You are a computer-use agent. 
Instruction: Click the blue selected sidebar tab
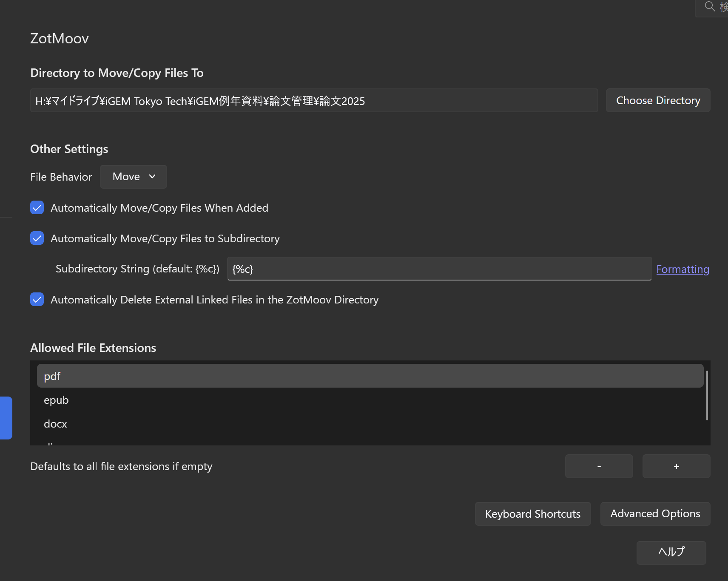pyautogui.click(x=6, y=418)
